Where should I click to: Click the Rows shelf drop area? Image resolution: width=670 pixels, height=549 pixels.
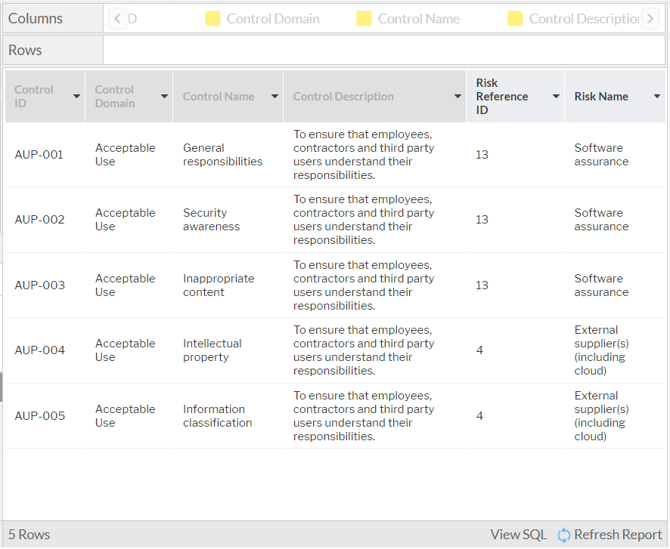pos(384,50)
